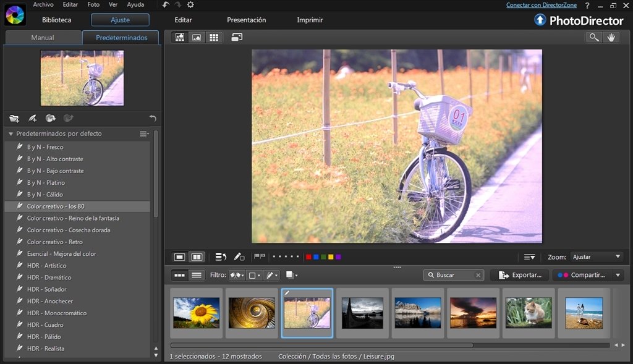Screen dimensions: 633x364
Task: Open preferences gear icon
Action: (190, 4)
